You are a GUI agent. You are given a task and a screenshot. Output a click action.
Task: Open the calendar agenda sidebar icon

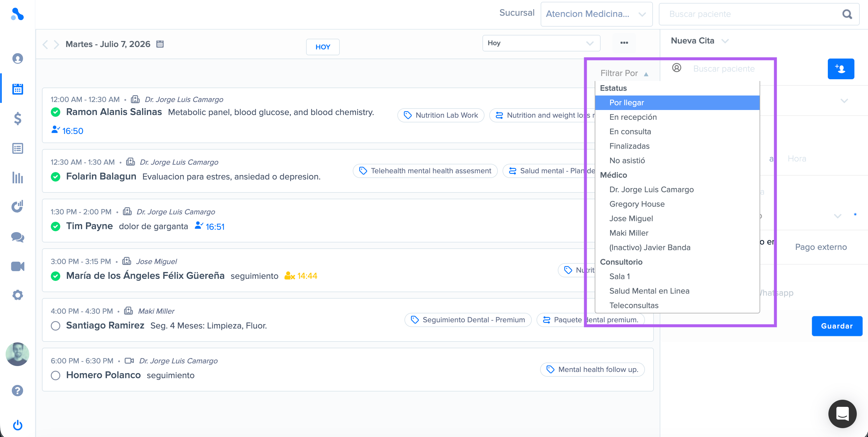pyautogui.click(x=17, y=89)
